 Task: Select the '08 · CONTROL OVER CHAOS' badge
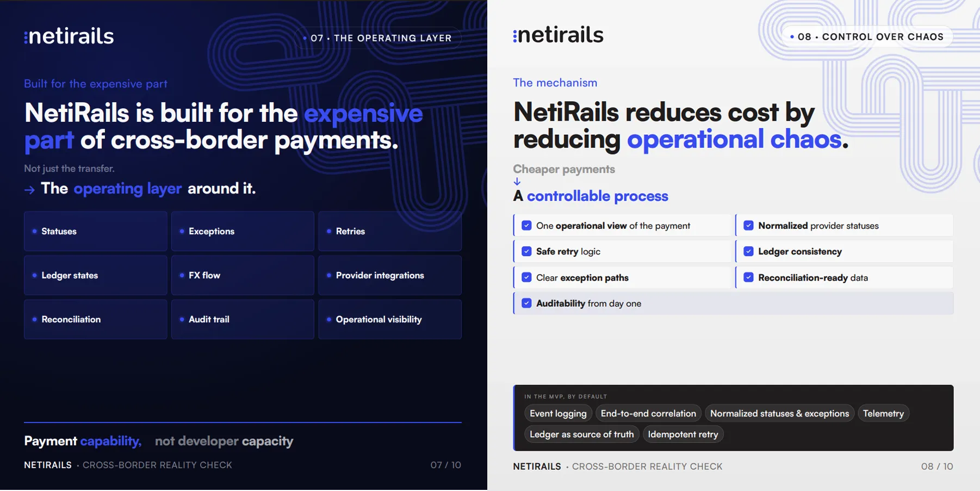coord(867,37)
